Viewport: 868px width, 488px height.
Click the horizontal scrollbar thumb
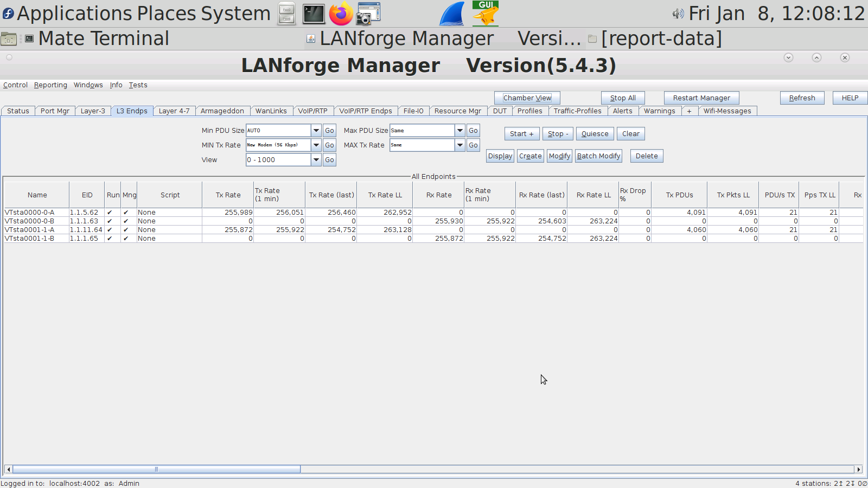coord(156,470)
